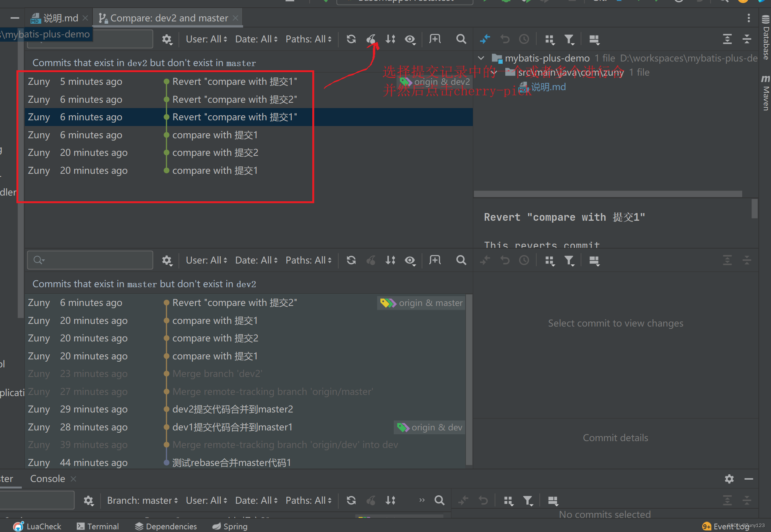771x532 pixels.
Task: Click the Show Diff arrows icon
Action: (x=485, y=39)
